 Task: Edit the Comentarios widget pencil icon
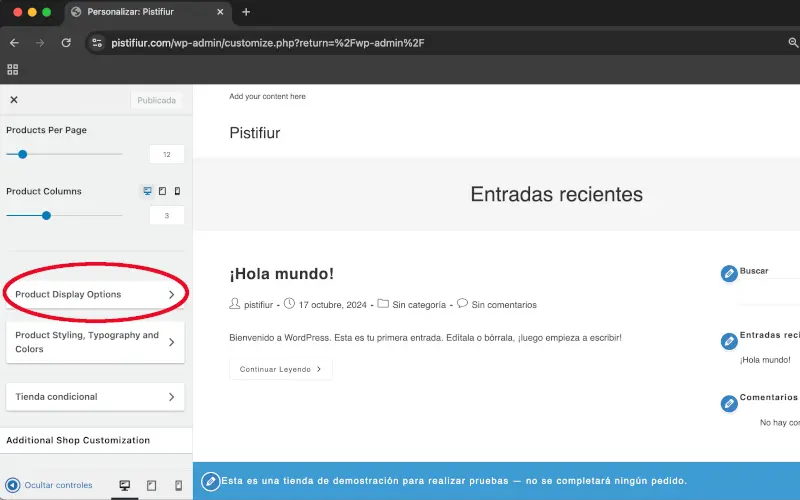pos(729,403)
